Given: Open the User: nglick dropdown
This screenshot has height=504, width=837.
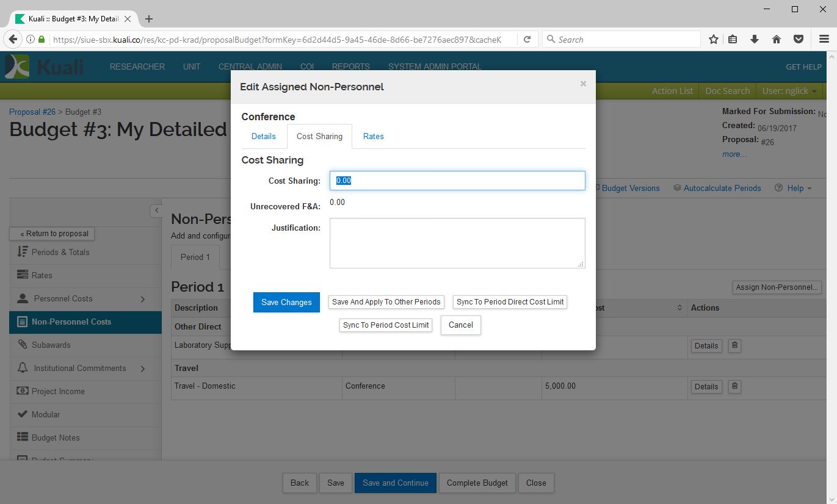Looking at the screenshot, I should tap(789, 91).
